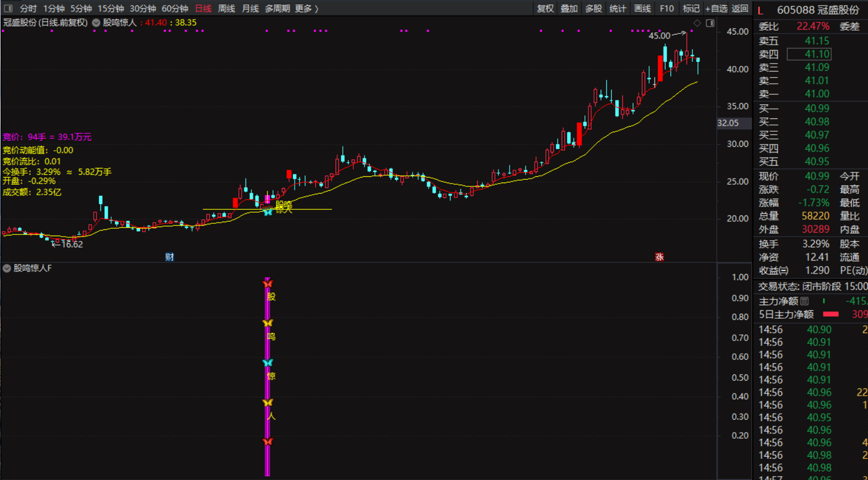This screenshot has width=868, height=480.
Task: Expand 更多 period options
Action: tap(306, 8)
